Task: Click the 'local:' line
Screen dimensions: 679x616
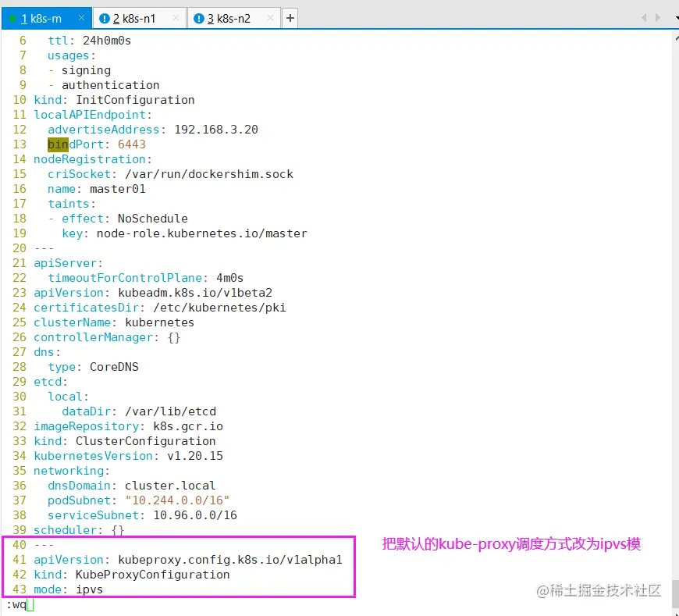Action: click(x=68, y=397)
